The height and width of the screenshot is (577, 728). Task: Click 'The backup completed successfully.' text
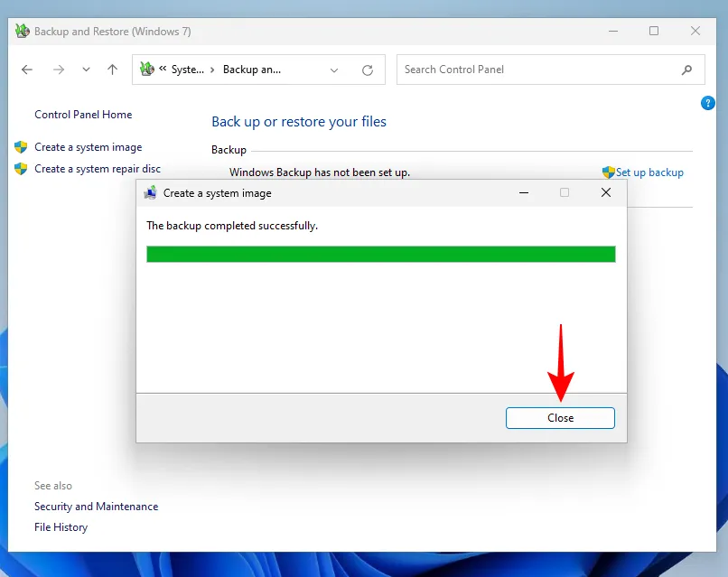pyautogui.click(x=232, y=226)
